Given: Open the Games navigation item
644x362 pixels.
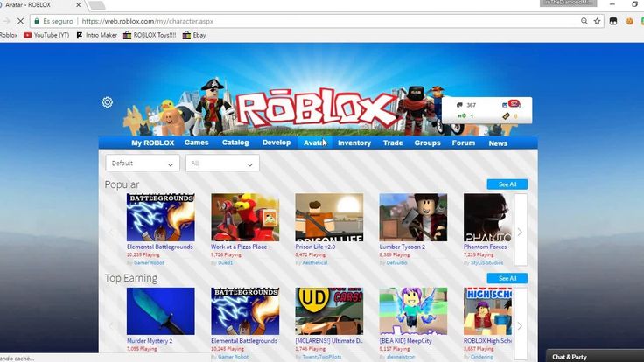Looking at the screenshot, I should pyautogui.click(x=196, y=143).
